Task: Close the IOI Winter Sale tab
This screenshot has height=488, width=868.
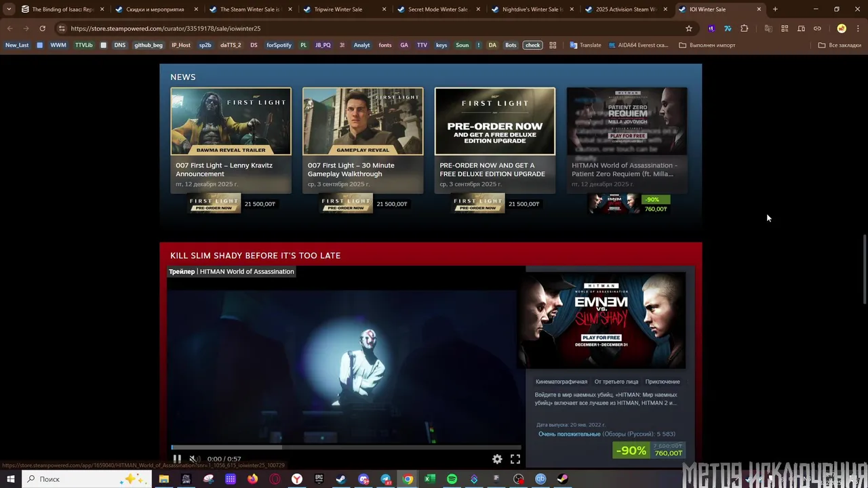Action: pyautogui.click(x=759, y=9)
